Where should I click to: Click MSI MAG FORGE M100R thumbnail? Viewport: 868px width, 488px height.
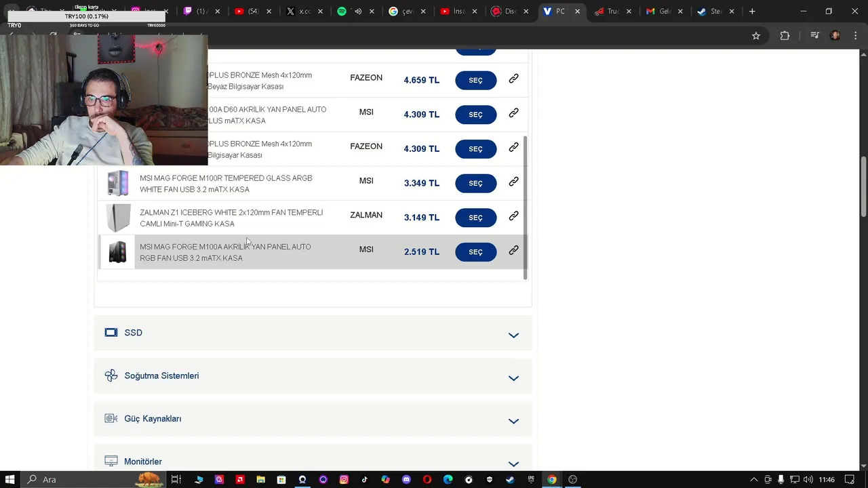(x=118, y=183)
